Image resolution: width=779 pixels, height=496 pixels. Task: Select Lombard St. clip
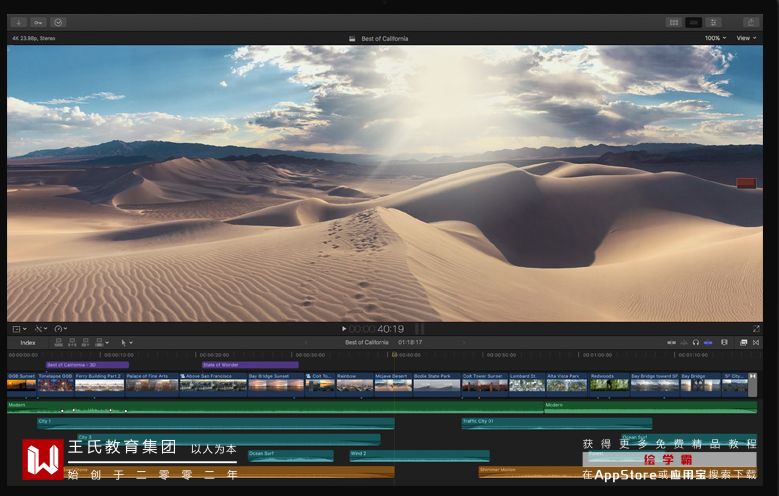pyautogui.click(x=527, y=383)
